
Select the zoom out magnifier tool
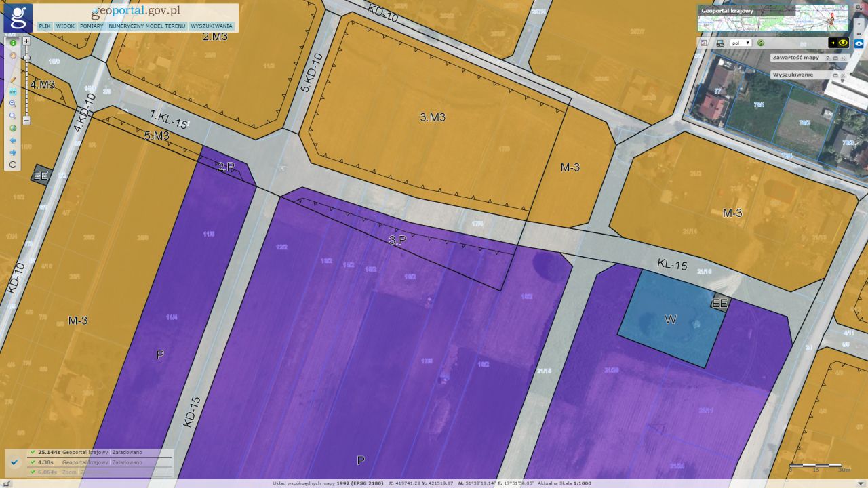coord(13,116)
